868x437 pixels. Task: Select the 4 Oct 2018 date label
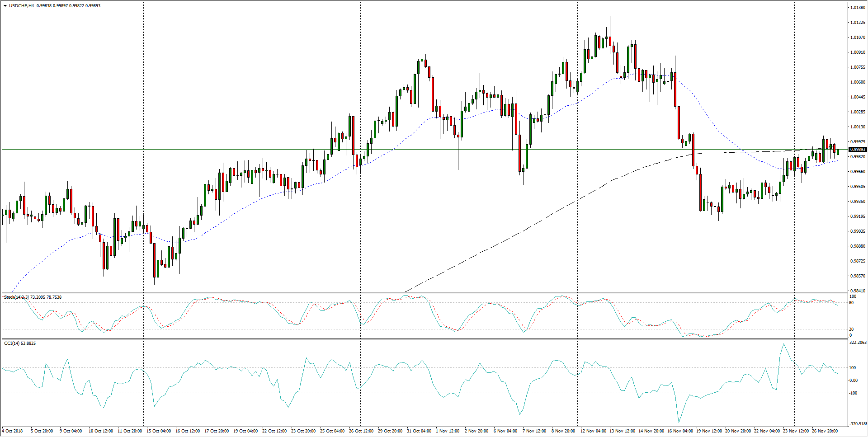tap(12, 431)
